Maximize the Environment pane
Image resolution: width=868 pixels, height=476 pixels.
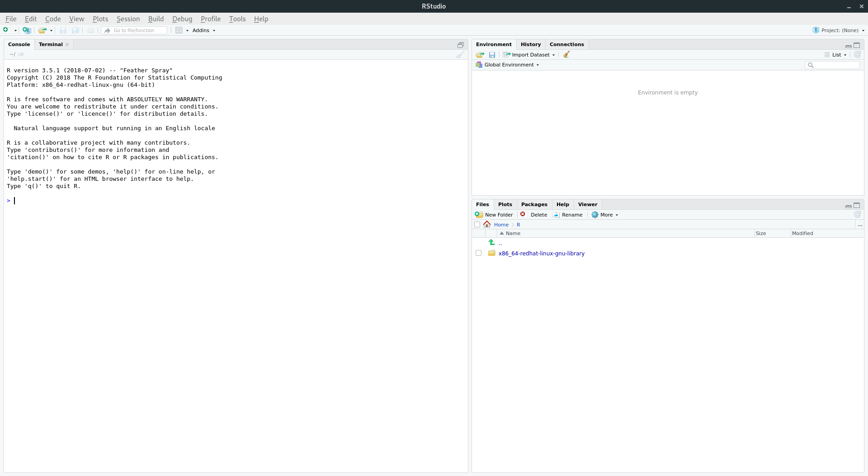pos(857,45)
